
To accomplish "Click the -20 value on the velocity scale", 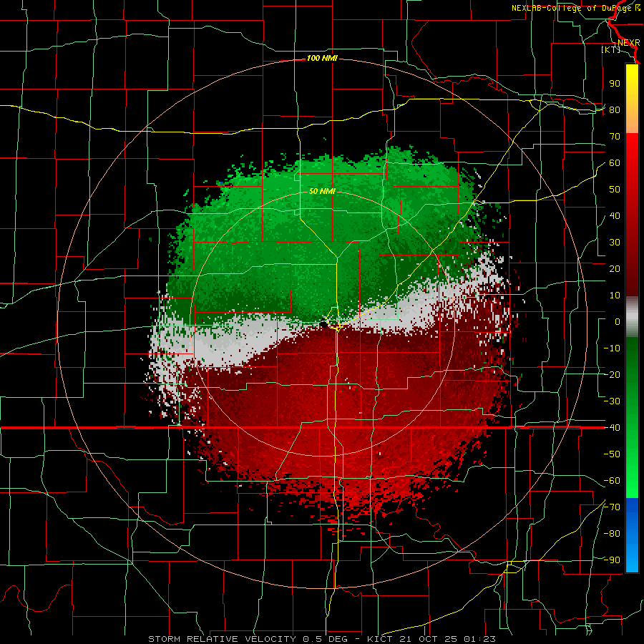I will (x=612, y=375).
